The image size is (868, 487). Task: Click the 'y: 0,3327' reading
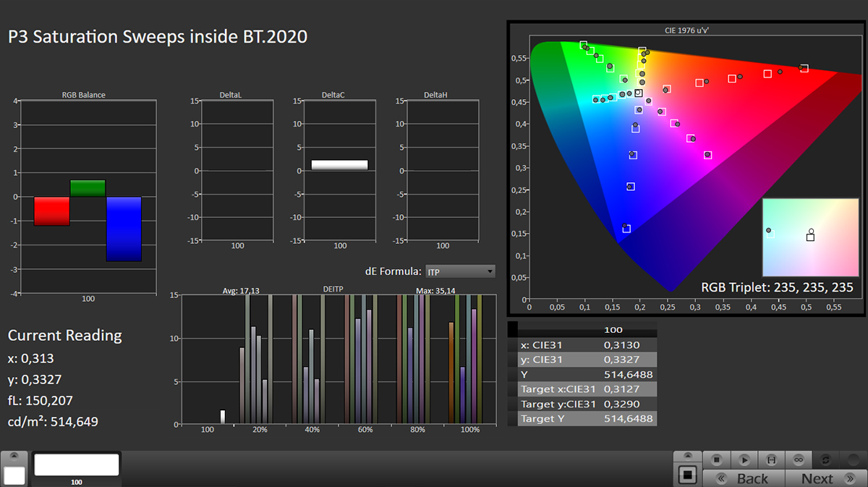(35, 379)
